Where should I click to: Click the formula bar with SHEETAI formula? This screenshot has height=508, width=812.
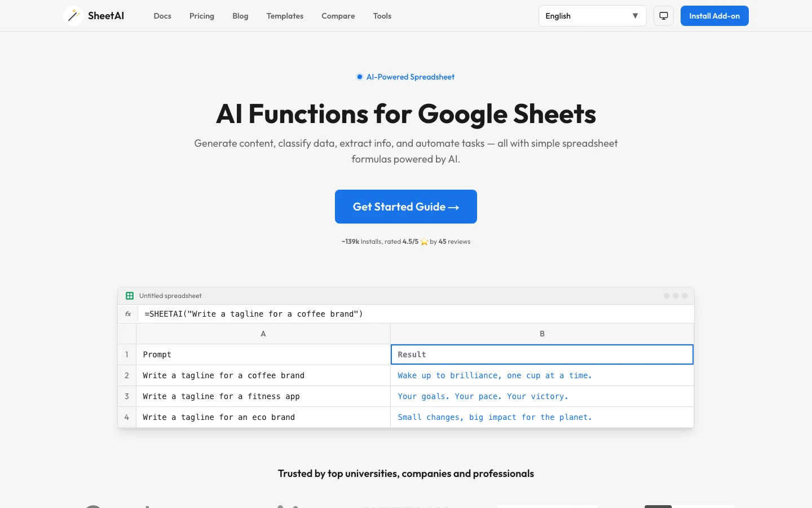coord(416,314)
